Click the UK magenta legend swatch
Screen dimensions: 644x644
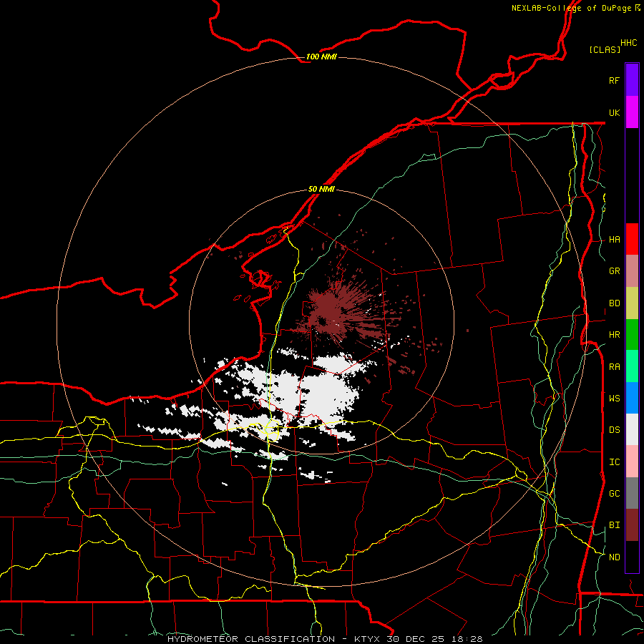632,112
